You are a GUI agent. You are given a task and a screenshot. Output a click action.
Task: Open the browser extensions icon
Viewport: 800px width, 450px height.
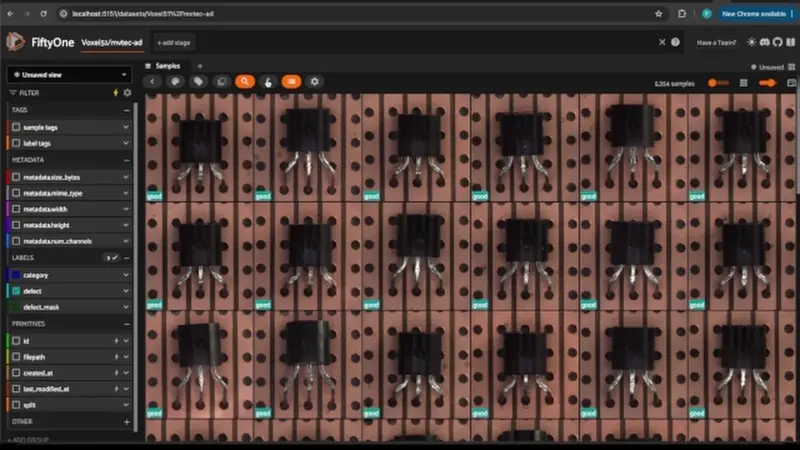pyautogui.click(x=682, y=14)
